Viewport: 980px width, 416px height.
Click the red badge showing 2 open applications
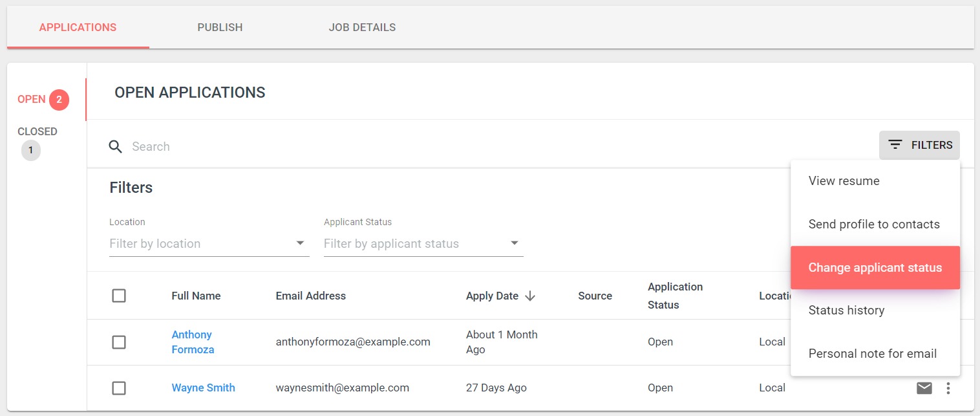[x=59, y=100]
